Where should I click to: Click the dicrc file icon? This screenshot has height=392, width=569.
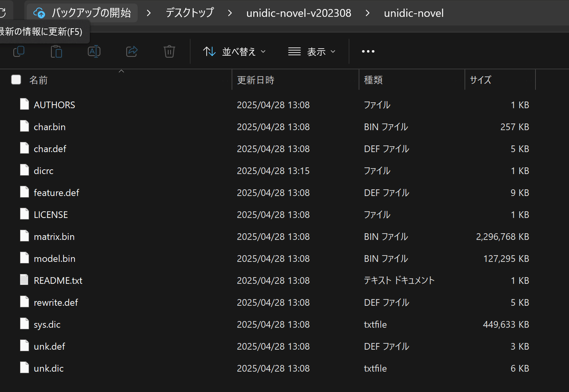(24, 170)
